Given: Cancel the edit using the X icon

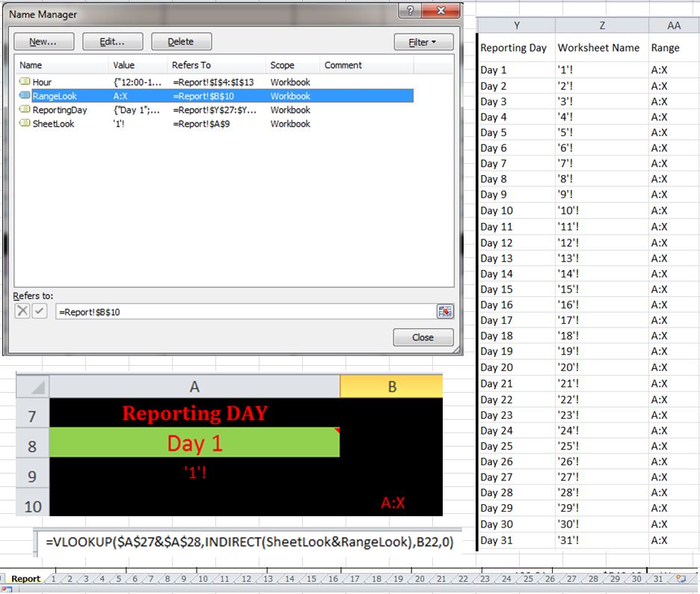Looking at the screenshot, I should 21,311.
